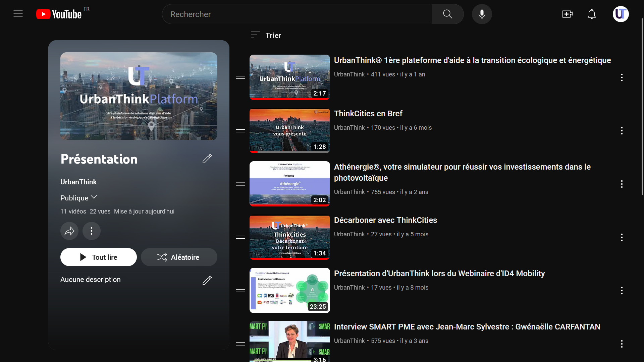Open notifications bell
Viewport: 644px width, 362px height.
pyautogui.click(x=592, y=14)
